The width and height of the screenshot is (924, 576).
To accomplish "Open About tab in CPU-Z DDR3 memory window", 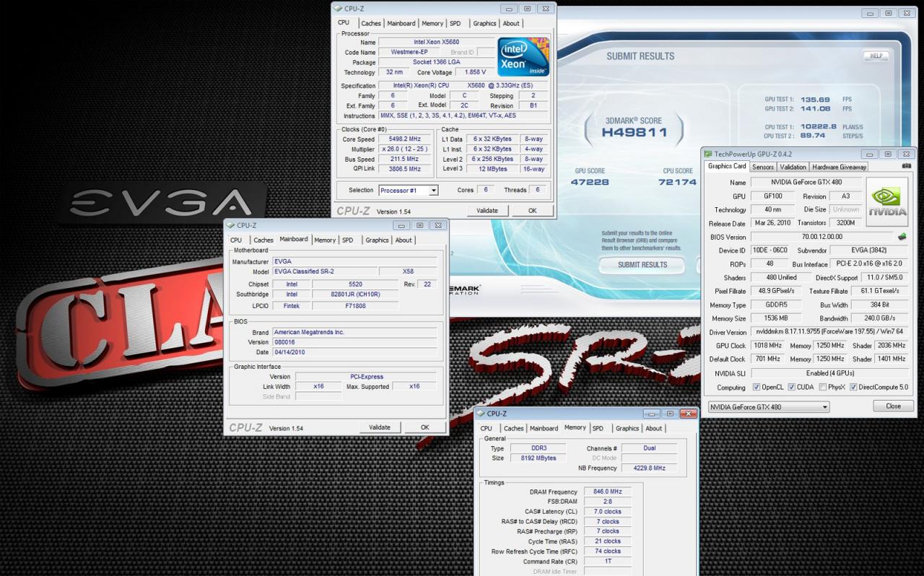I will coord(654,429).
